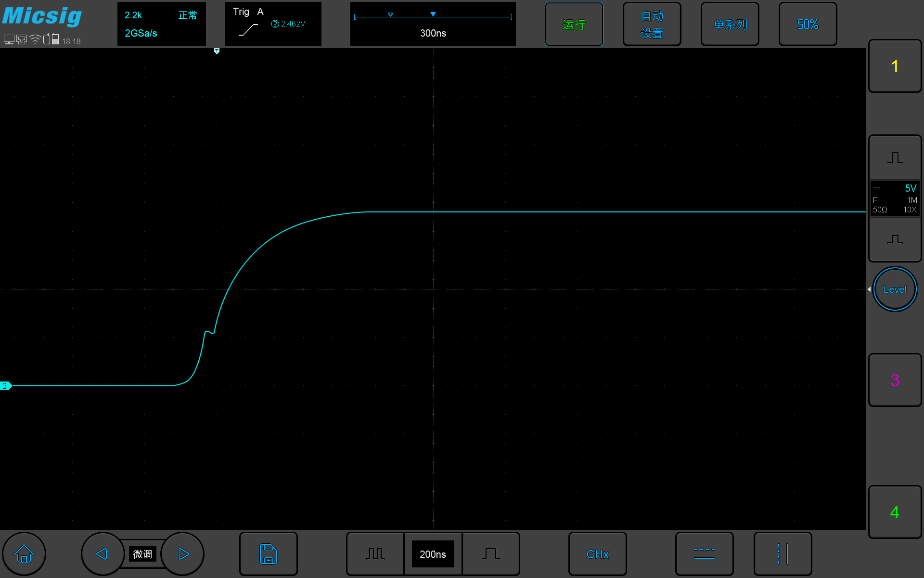Open the 2GSa/s sample rate info box

click(x=162, y=24)
